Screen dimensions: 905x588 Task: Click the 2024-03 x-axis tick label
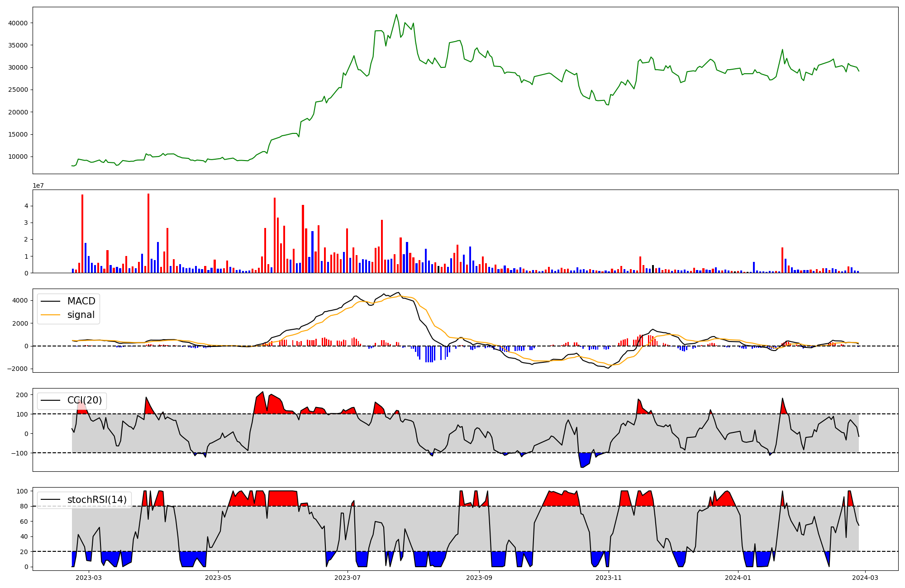865,577
